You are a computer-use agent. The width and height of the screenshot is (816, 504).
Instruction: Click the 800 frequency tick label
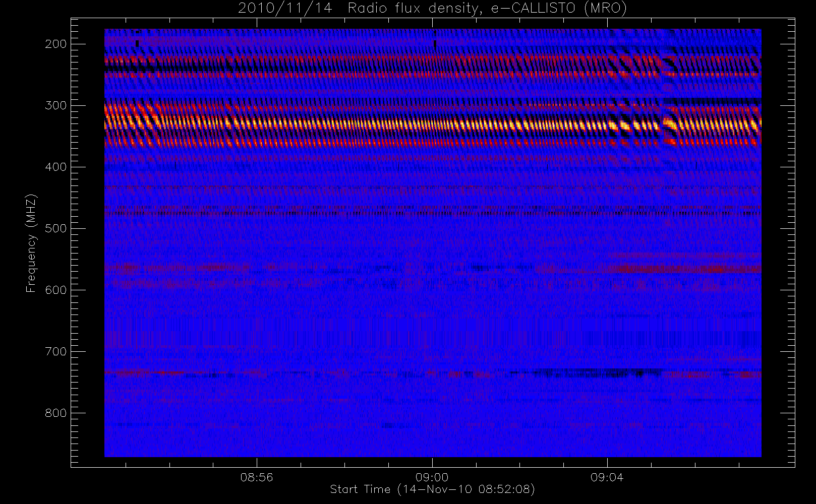coord(56,413)
